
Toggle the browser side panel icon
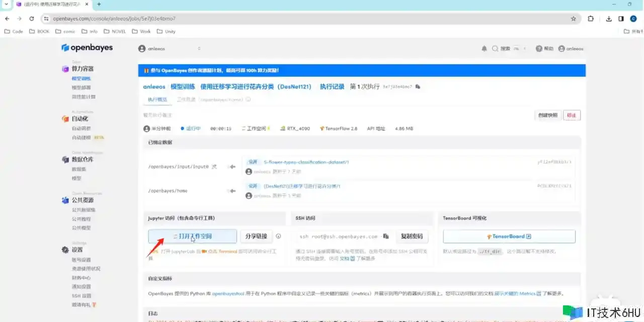[621, 19]
